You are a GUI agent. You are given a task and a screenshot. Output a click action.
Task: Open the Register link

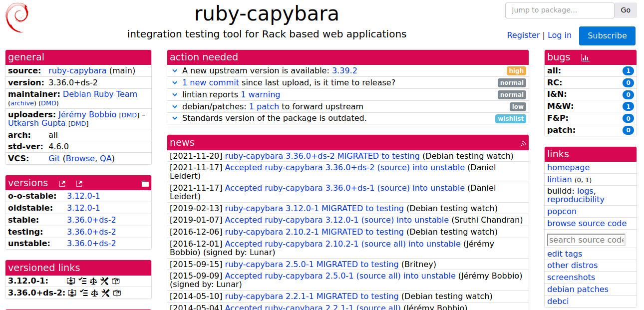click(x=523, y=35)
